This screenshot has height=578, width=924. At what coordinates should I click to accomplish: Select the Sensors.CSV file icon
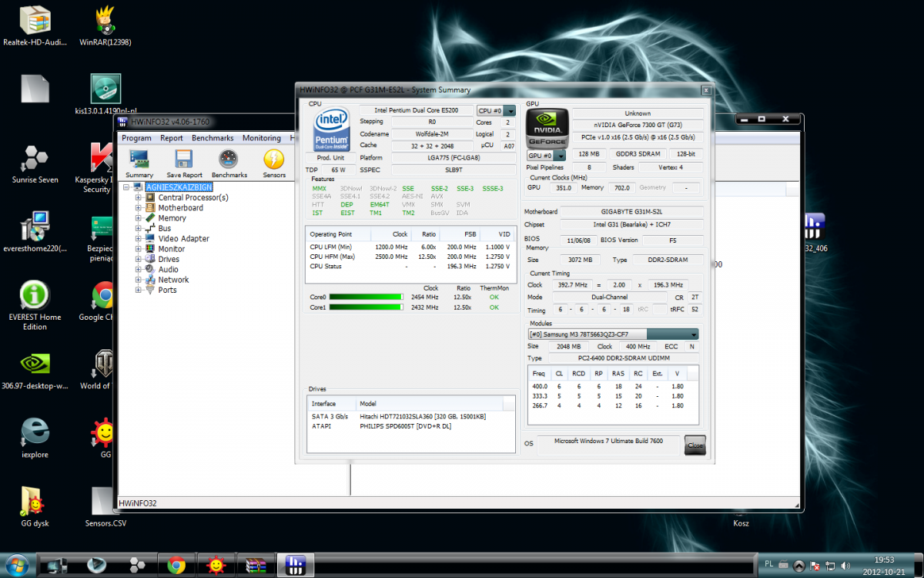[105, 507]
